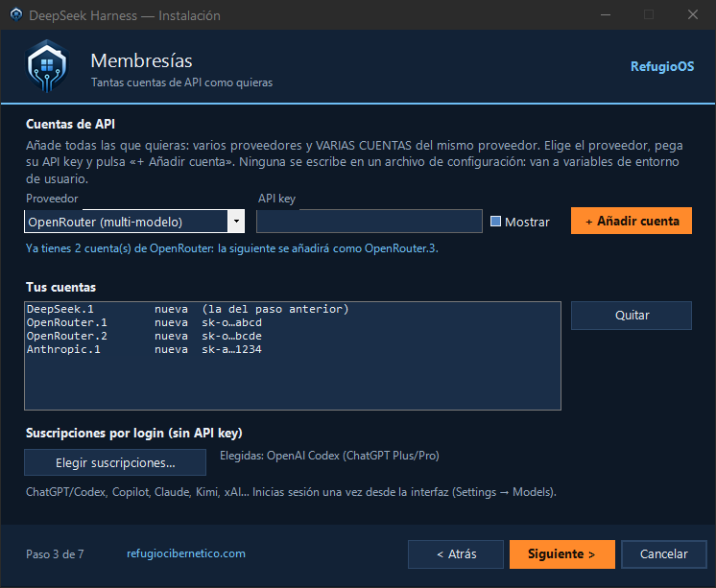Select the DeepSeek.1 account row

[x=292, y=309]
